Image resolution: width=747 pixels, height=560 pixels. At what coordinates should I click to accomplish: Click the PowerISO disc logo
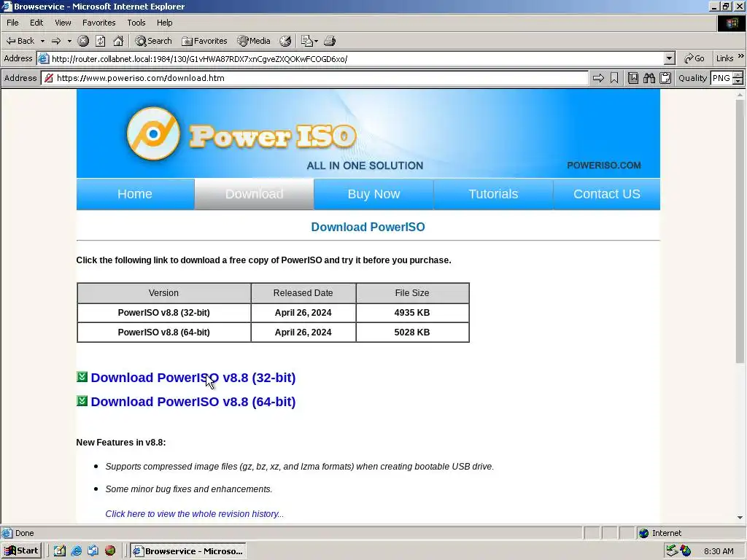coord(153,134)
